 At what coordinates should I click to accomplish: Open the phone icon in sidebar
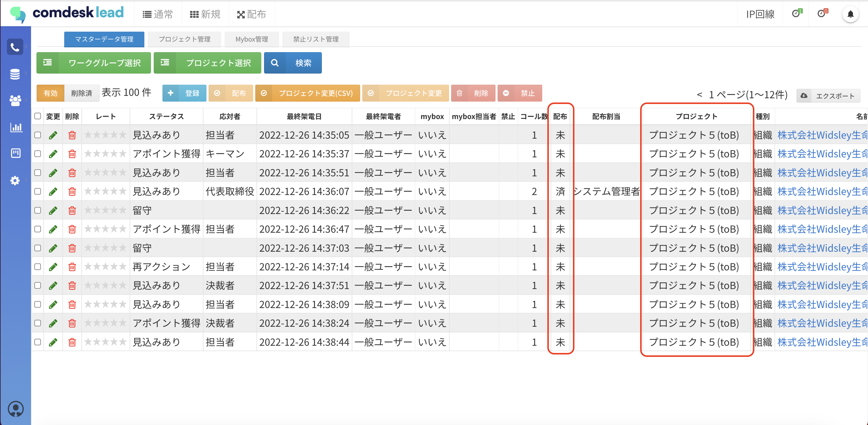coord(15,47)
